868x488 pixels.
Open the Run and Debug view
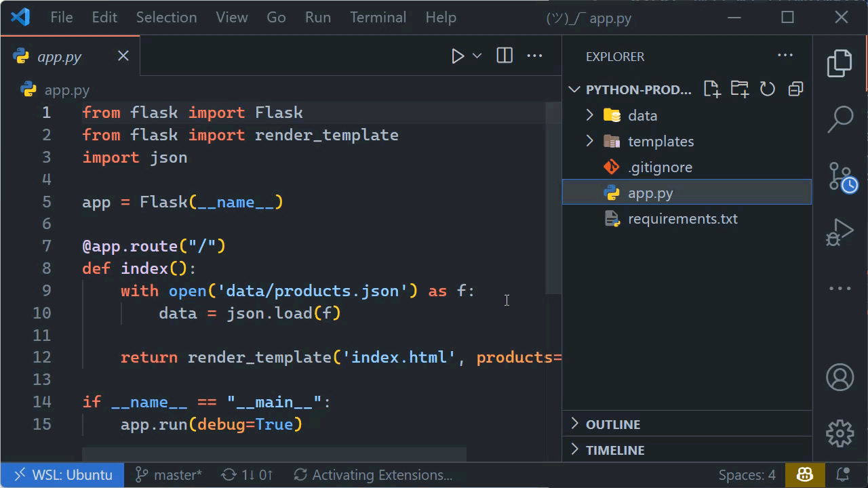(x=840, y=231)
